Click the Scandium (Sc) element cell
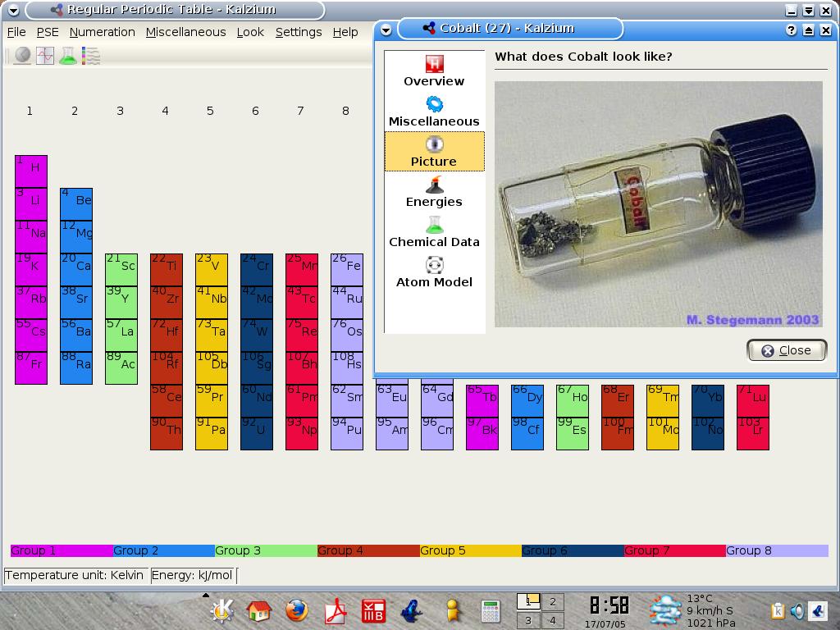840x630 pixels. pyautogui.click(x=121, y=270)
